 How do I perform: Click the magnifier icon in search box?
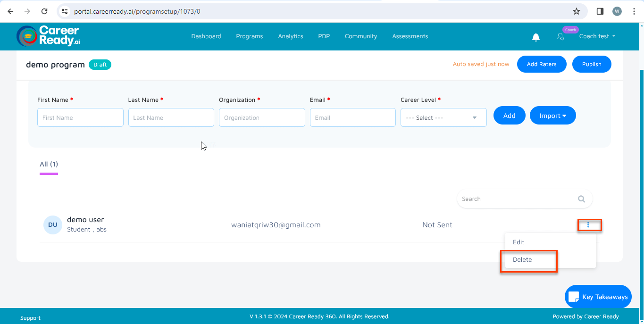click(x=581, y=199)
